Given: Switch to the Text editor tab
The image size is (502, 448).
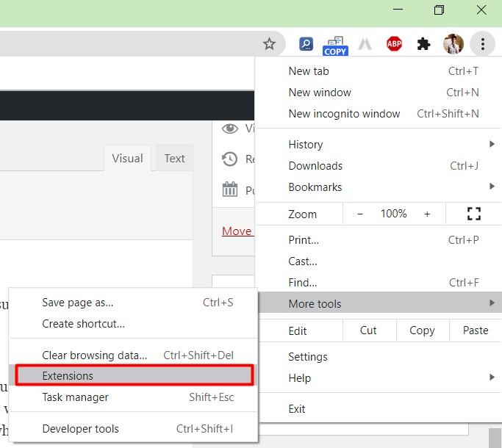Looking at the screenshot, I should tap(174, 159).
